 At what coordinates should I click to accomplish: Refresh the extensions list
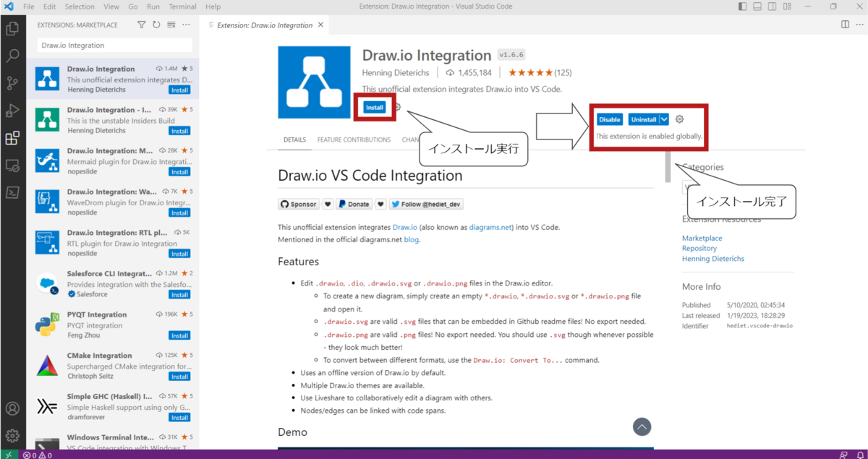(x=156, y=25)
